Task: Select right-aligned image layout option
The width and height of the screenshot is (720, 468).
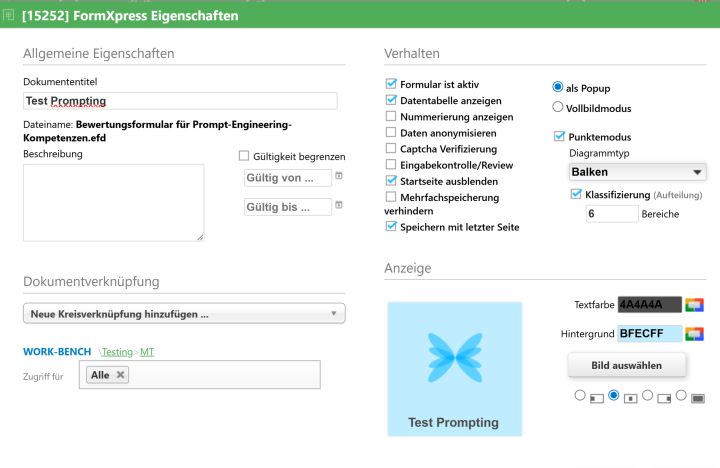Action: 648,396
